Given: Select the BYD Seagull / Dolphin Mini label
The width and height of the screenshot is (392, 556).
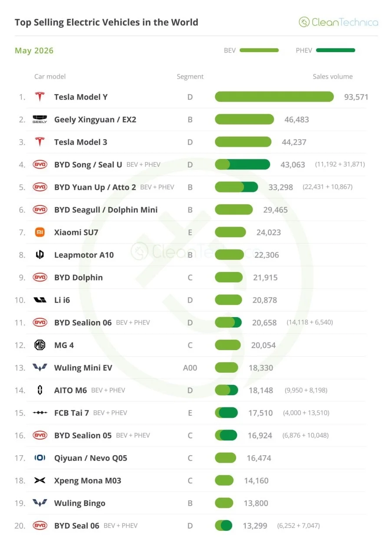Looking at the screenshot, I should tap(106, 210).
